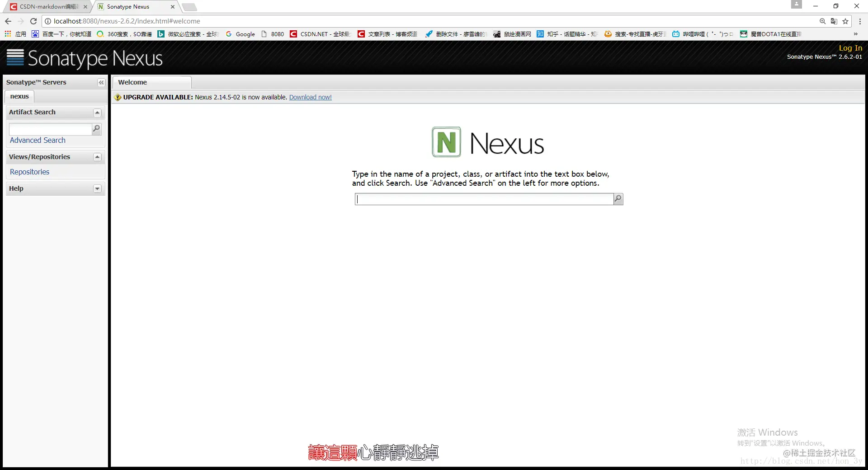Click the Sonatype Nexus header logo
This screenshot has height=470, width=868.
(x=85, y=58)
